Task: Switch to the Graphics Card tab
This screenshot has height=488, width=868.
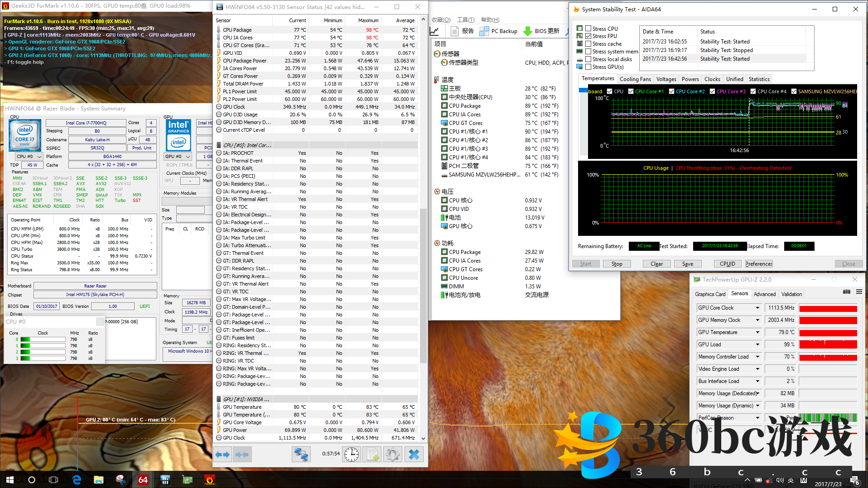Action: [x=710, y=294]
